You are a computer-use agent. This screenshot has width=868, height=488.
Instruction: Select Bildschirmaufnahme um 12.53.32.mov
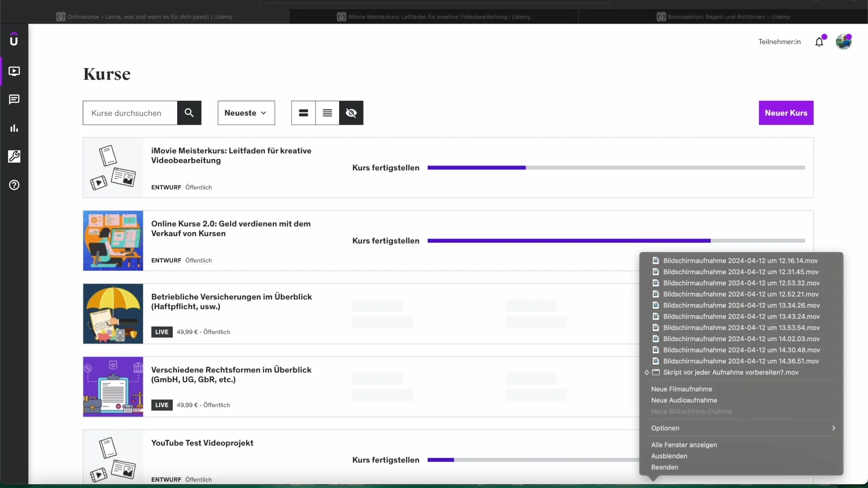point(741,283)
